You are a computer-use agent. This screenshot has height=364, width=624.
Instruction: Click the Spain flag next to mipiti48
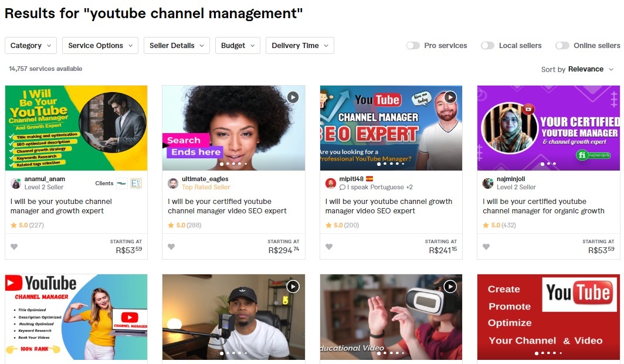click(x=369, y=179)
